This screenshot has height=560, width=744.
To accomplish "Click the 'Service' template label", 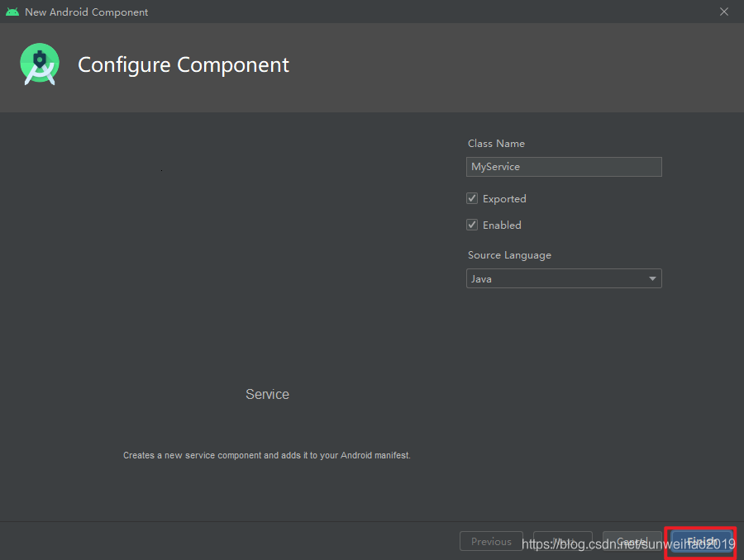I will tap(267, 394).
